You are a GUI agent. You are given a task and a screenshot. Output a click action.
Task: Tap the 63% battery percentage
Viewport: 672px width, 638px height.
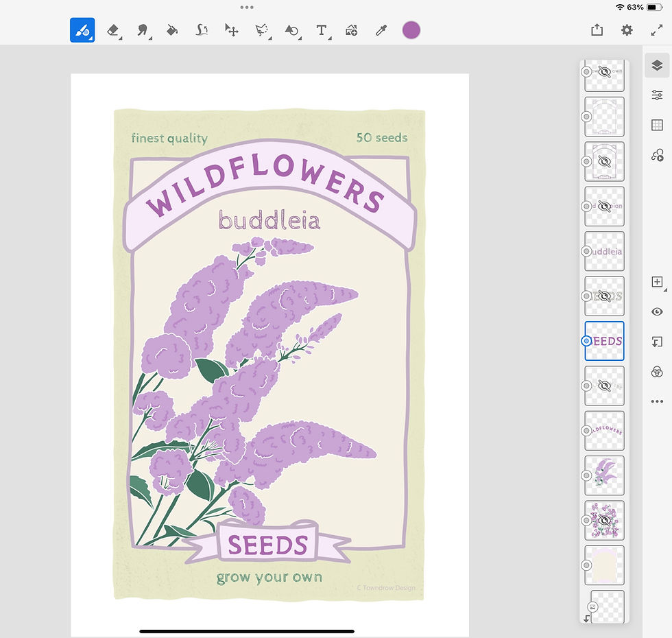635,8
